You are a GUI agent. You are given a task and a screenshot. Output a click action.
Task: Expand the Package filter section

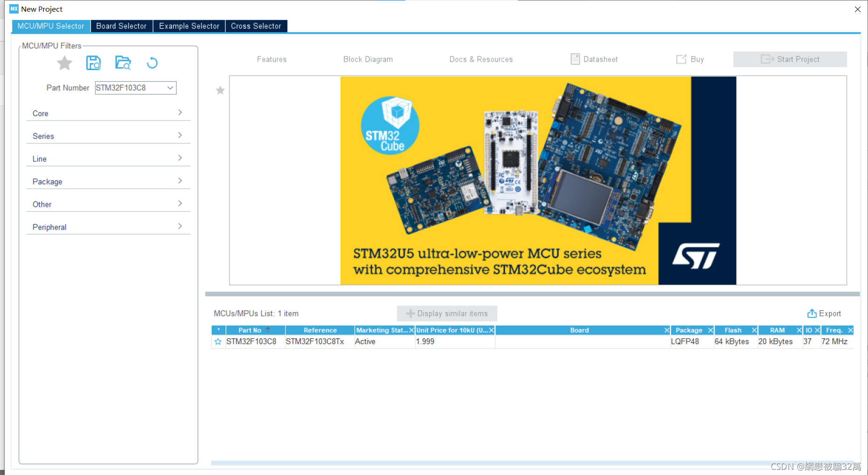click(x=108, y=182)
